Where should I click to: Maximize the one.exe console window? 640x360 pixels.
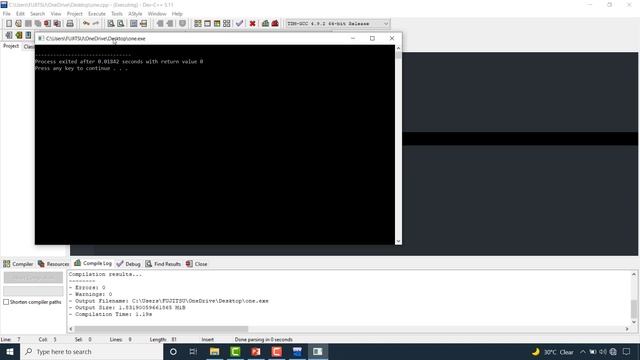point(372,38)
